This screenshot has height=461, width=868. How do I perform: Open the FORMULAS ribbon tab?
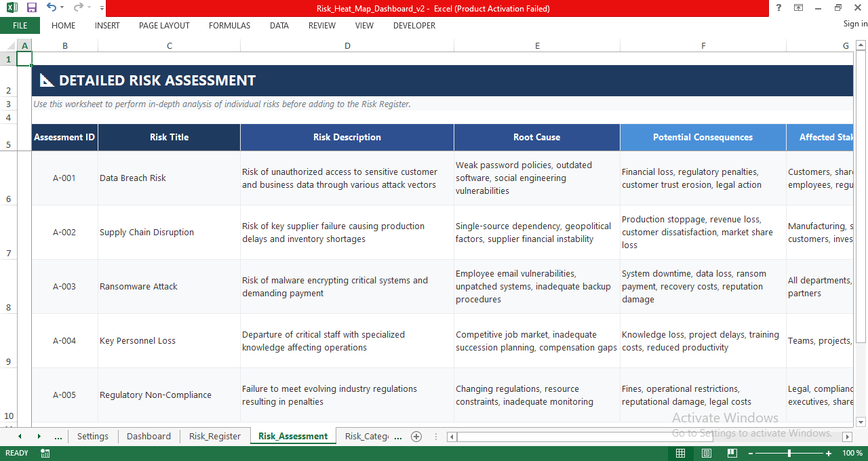click(229, 26)
